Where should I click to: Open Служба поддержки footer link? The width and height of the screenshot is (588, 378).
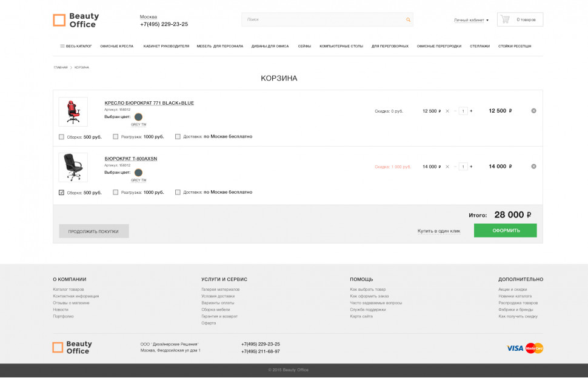tap(368, 310)
